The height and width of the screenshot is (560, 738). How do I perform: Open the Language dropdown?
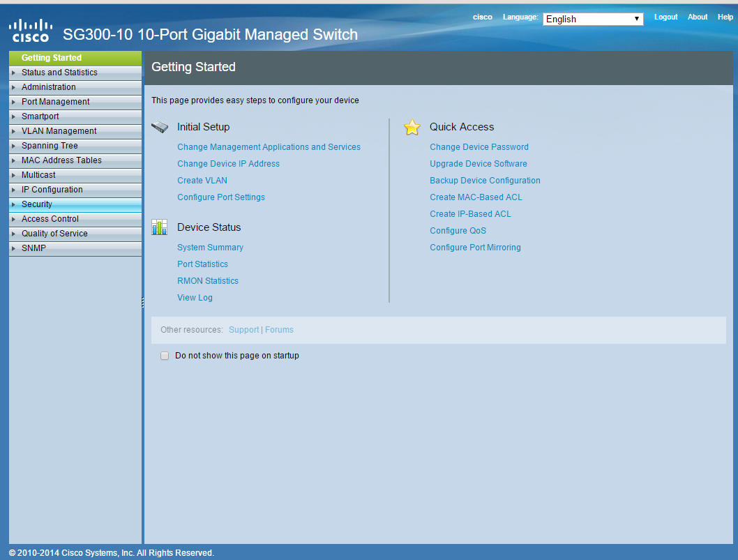coord(593,19)
